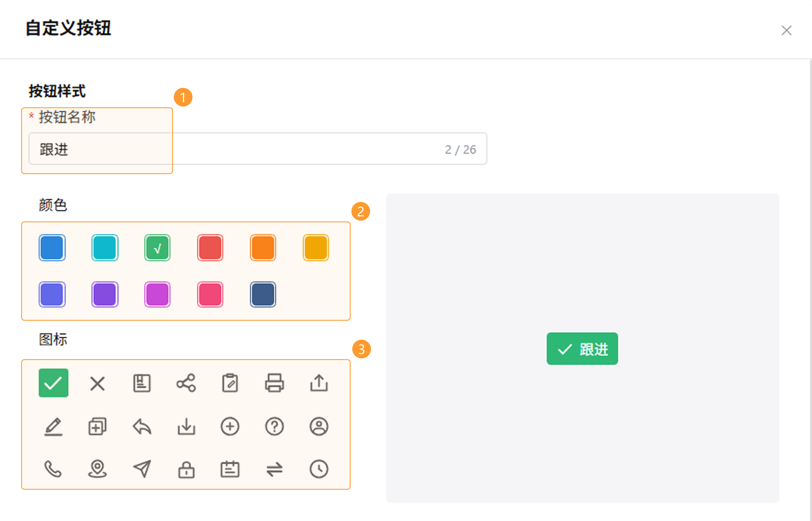Image resolution: width=812 pixels, height=521 pixels.
Task: Select the red color swatch
Action: 210,248
